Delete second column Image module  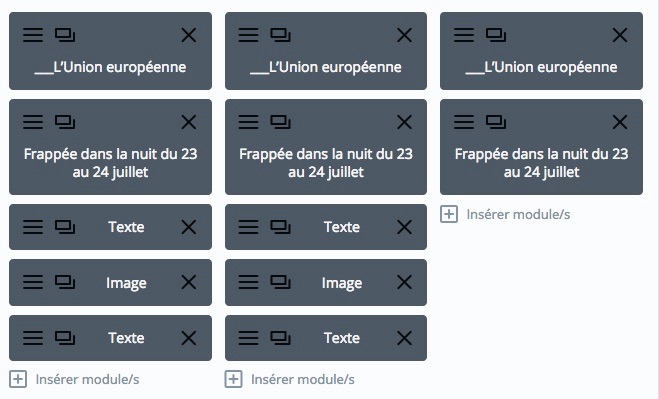pyautogui.click(x=404, y=282)
